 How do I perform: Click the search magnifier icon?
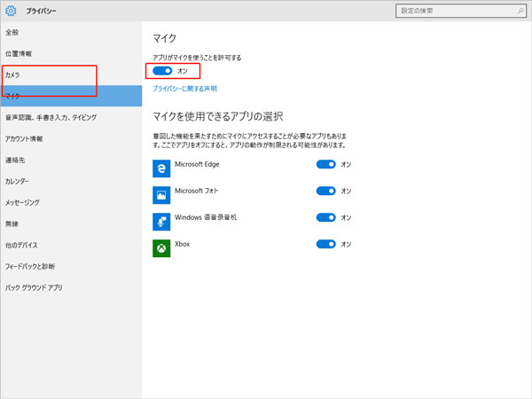coord(520,11)
